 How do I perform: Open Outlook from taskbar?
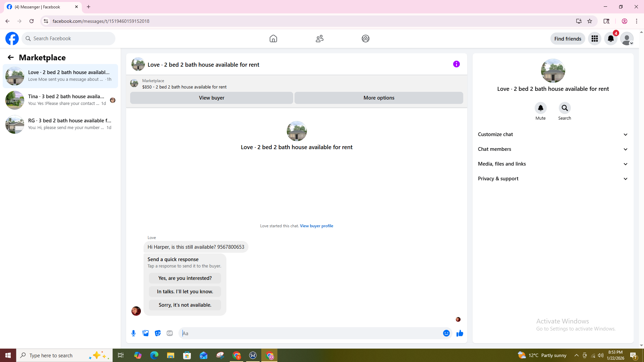204,355
